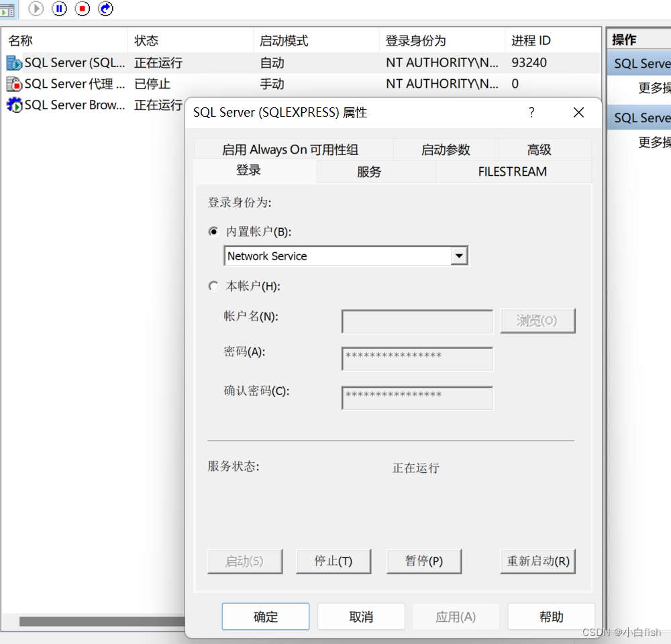
Task: Click the process ID 93240 cell
Action: pyautogui.click(x=529, y=63)
